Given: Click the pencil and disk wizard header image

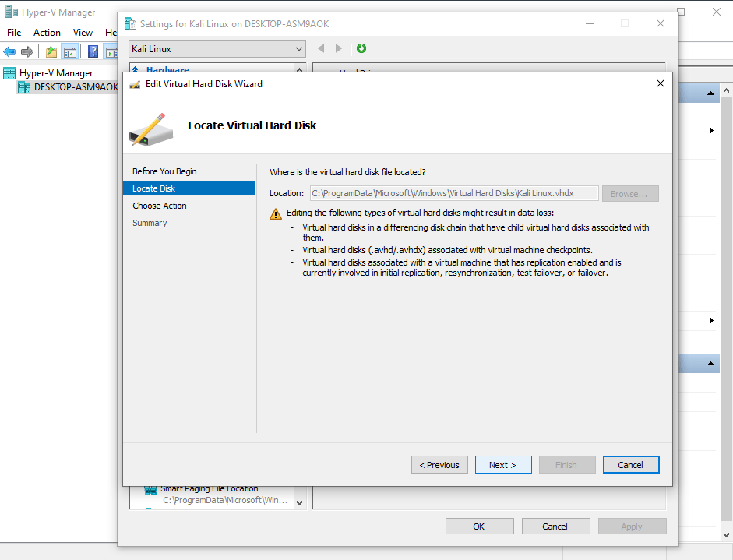Looking at the screenshot, I should pos(151,129).
